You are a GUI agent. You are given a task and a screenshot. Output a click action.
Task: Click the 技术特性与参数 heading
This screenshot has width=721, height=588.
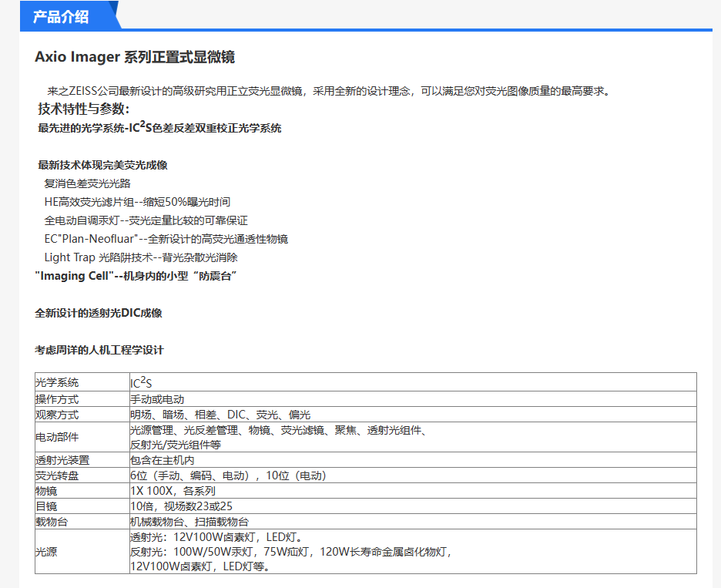pyautogui.click(x=84, y=109)
